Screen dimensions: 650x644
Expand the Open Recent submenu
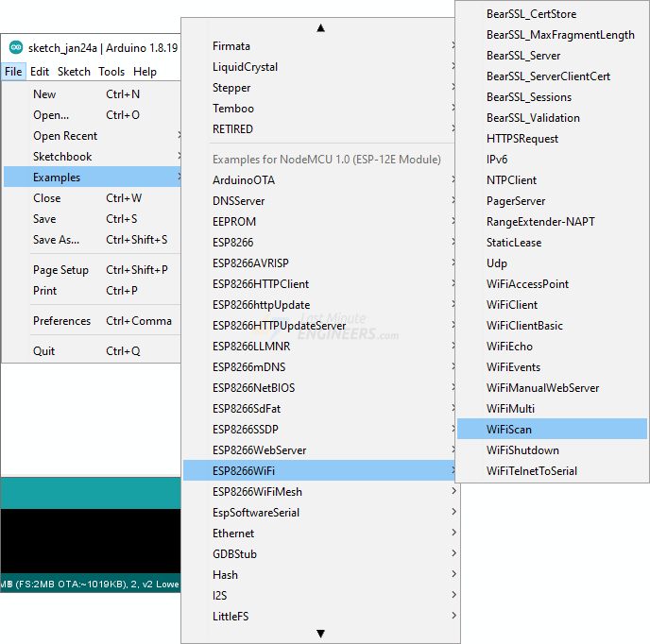pos(65,136)
